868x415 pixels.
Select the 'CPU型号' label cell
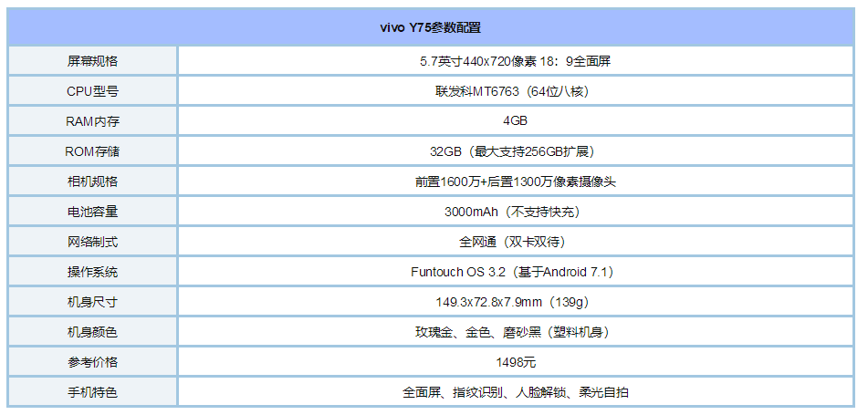(x=92, y=90)
